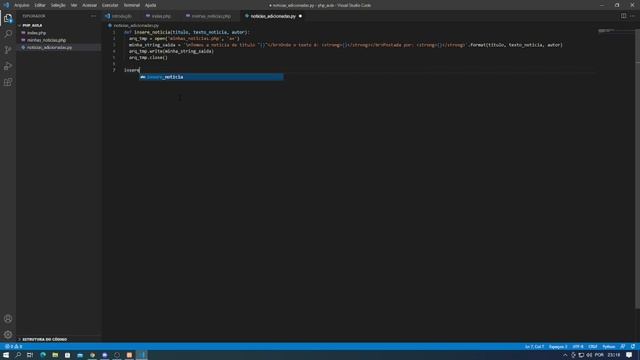Click the def insere_noticia line
The height and width of the screenshot is (360, 640).
(187, 32)
